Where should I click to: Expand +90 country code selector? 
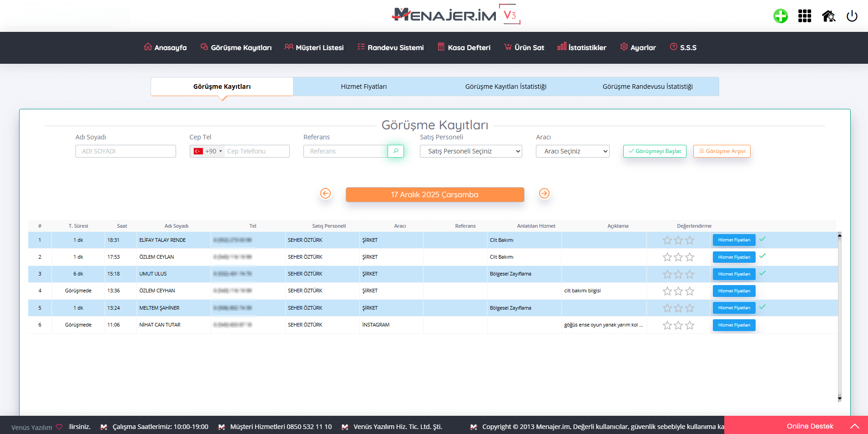coord(207,151)
